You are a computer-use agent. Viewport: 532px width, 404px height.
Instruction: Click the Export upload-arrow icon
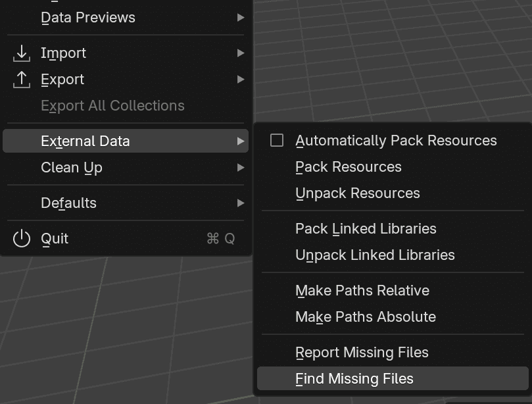pyautogui.click(x=22, y=80)
